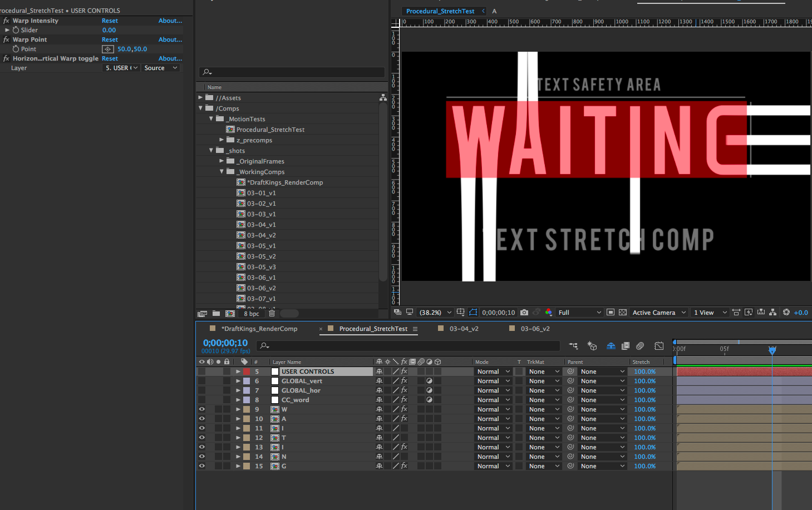The image size is (812, 510).
Task: Expand the Warp Intensity Slider property
Action: coord(7,30)
